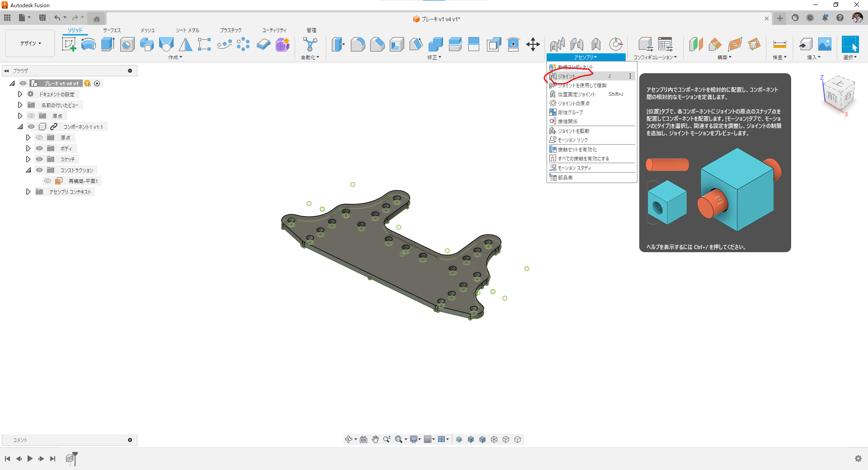The height and width of the screenshot is (470, 868).
Task: Hide the ボディ folder visibility eye
Action: (x=39, y=148)
